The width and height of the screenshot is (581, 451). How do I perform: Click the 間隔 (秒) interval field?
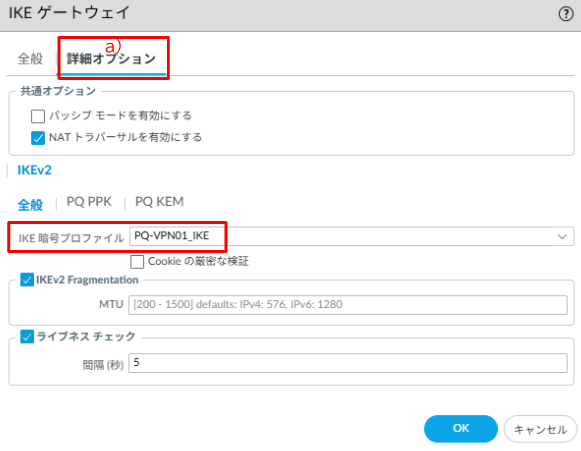tap(348, 363)
